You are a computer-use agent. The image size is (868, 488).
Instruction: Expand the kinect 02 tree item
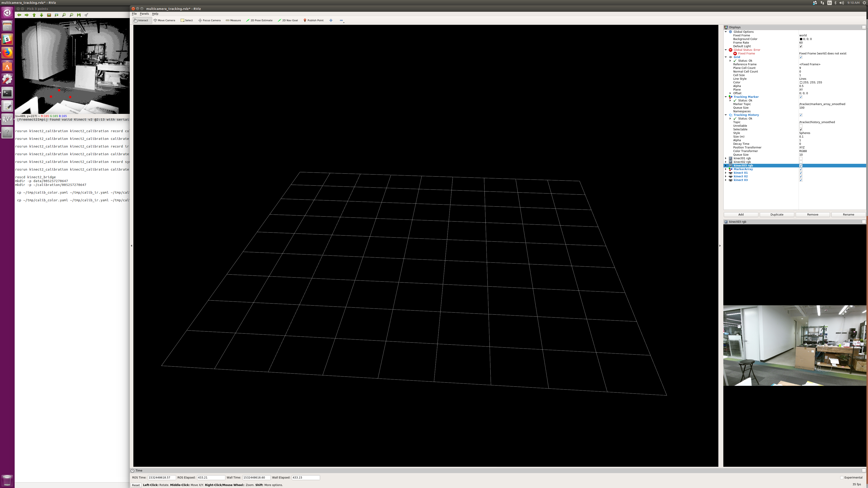(x=725, y=176)
